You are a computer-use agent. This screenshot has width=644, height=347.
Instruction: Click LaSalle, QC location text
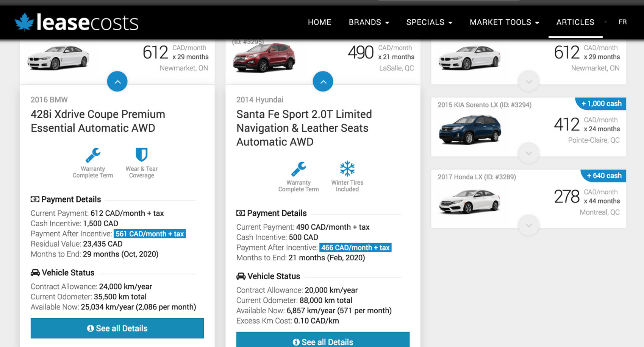point(396,68)
